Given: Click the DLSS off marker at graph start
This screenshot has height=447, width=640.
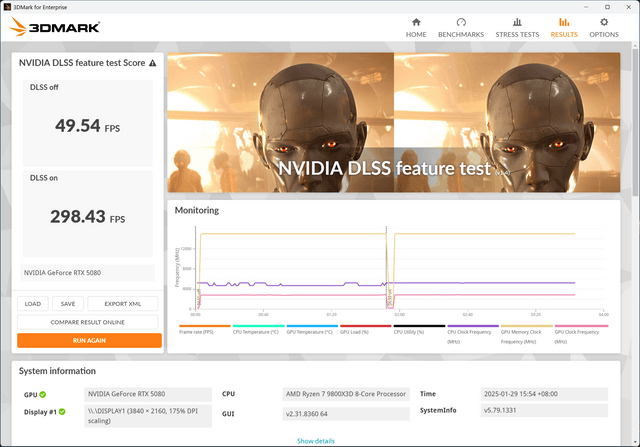Looking at the screenshot, I should (x=199, y=298).
